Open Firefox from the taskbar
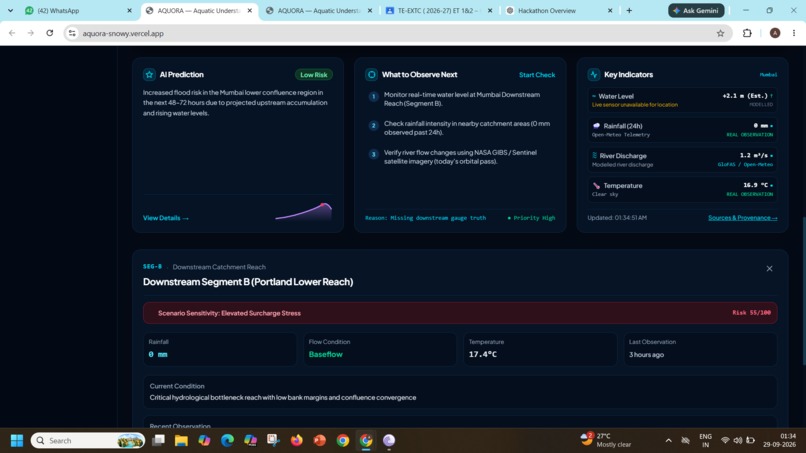The image size is (806, 453). coord(297,441)
